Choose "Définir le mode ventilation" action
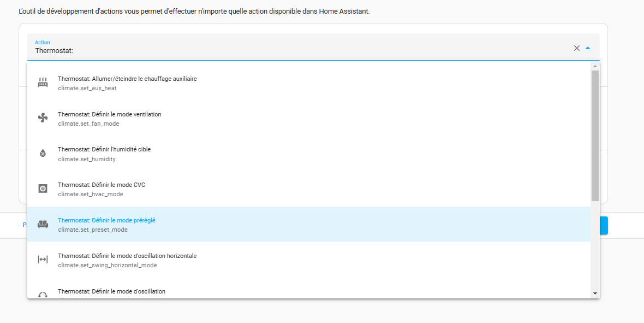Screen dimensions: 644x323 309,118
